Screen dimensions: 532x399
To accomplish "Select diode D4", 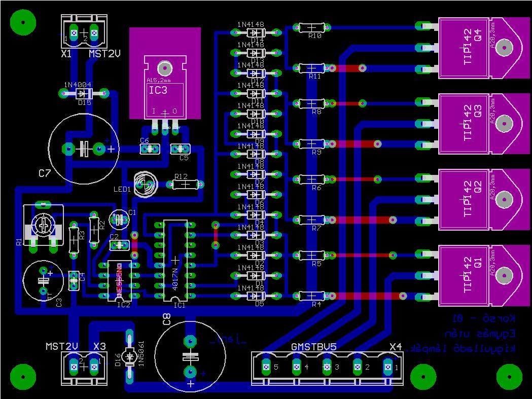I will point(256,215).
